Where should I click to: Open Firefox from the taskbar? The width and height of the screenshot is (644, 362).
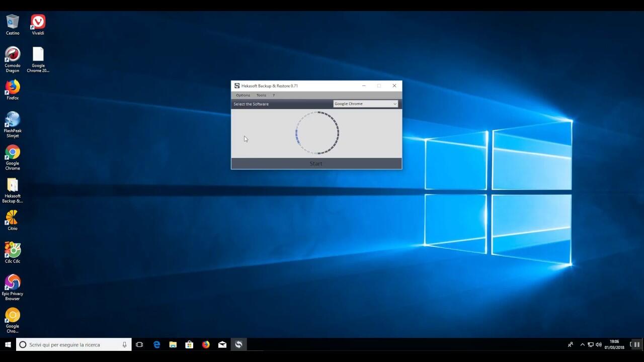(206, 344)
